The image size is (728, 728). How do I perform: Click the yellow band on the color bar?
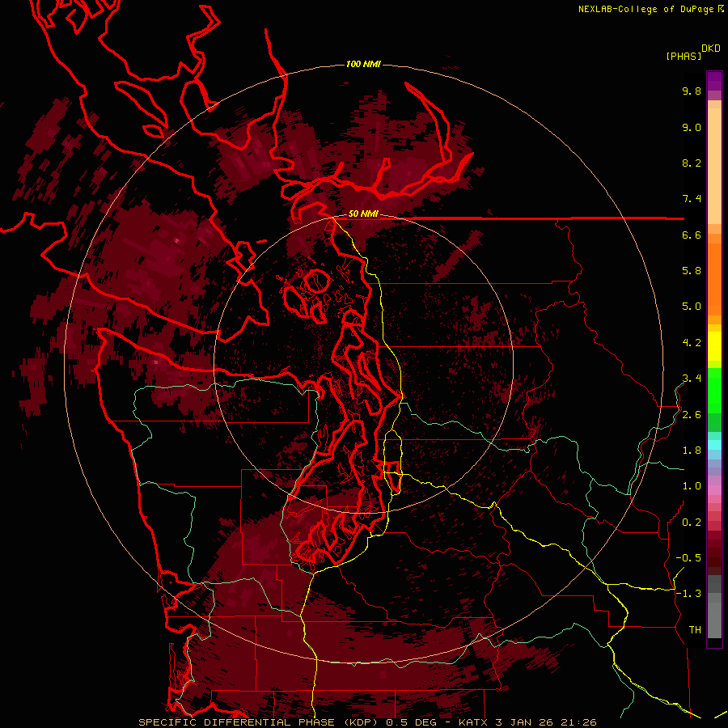(714, 346)
